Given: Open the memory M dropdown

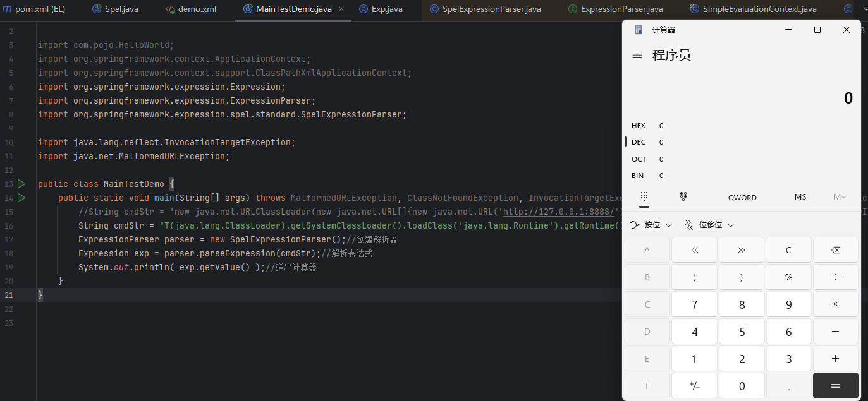Looking at the screenshot, I should [840, 197].
